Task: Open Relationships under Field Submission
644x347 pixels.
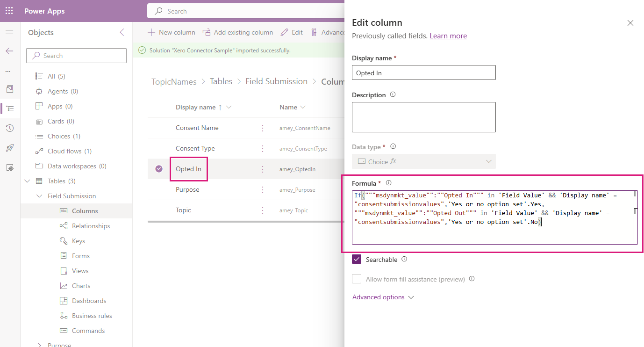Action: pos(91,226)
